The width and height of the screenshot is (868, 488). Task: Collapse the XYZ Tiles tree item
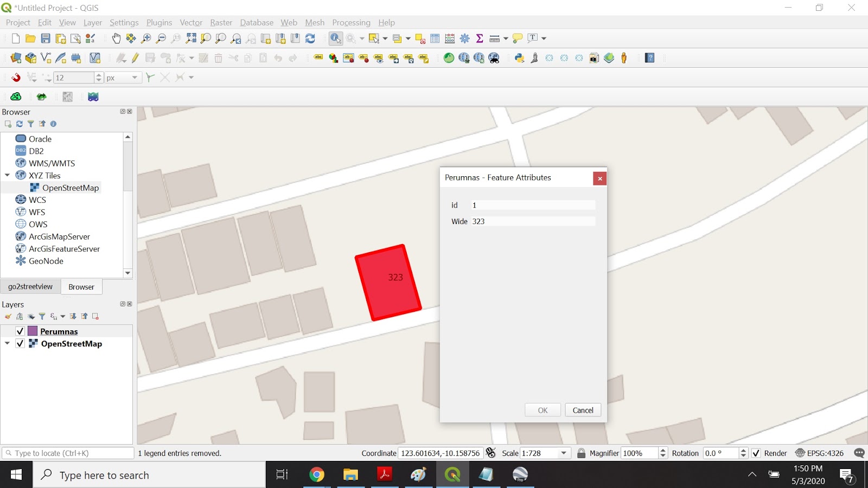[8, 175]
